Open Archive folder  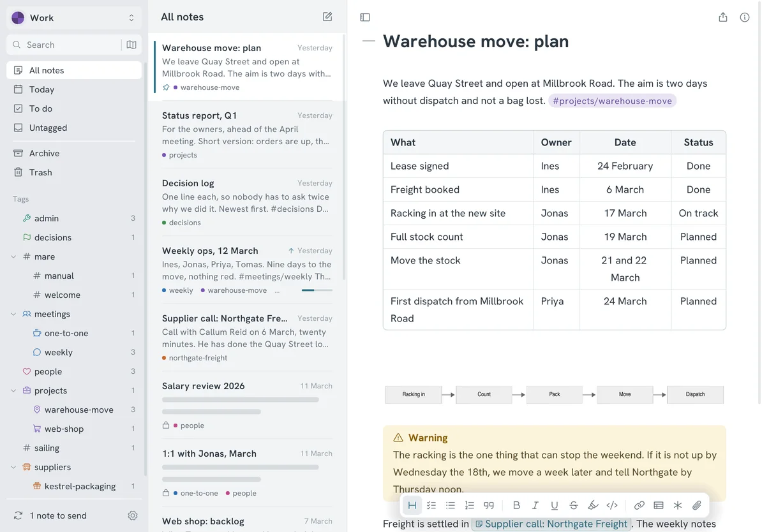tap(74, 153)
